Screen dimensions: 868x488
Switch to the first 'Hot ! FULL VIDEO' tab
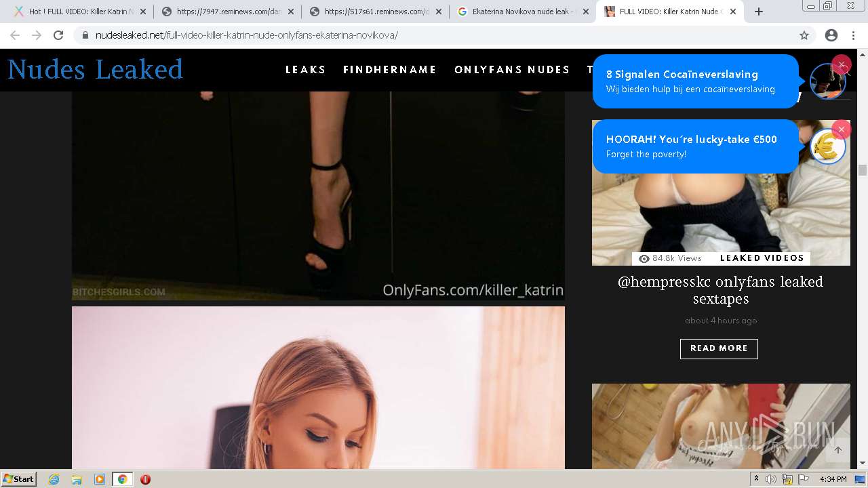pos(79,12)
